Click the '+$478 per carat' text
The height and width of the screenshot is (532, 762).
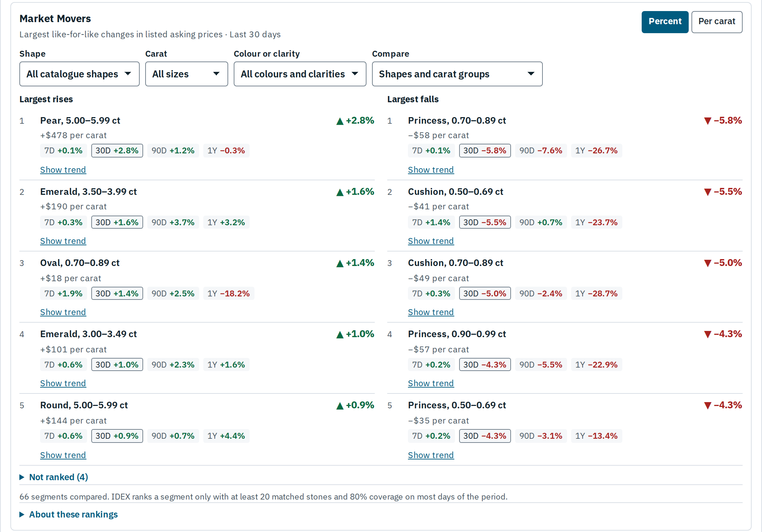coord(73,135)
